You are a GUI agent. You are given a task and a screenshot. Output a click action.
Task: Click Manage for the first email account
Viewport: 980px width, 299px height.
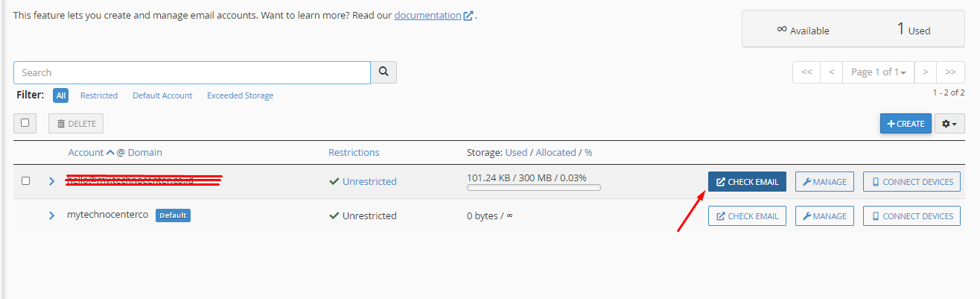[x=824, y=182]
